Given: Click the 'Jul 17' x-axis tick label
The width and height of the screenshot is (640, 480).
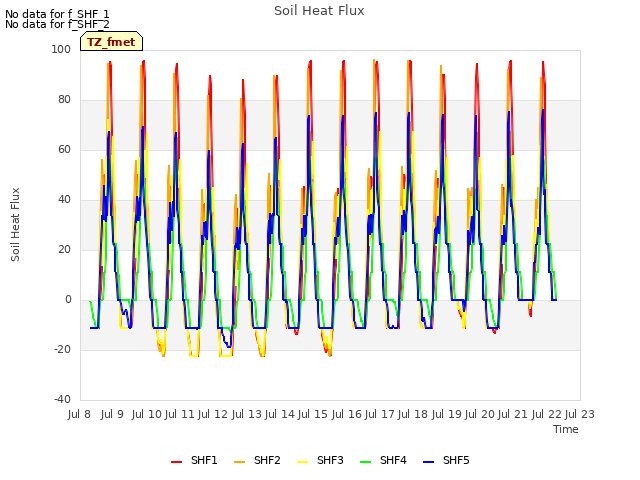Looking at the screenshot, I should tap(379, 414).
